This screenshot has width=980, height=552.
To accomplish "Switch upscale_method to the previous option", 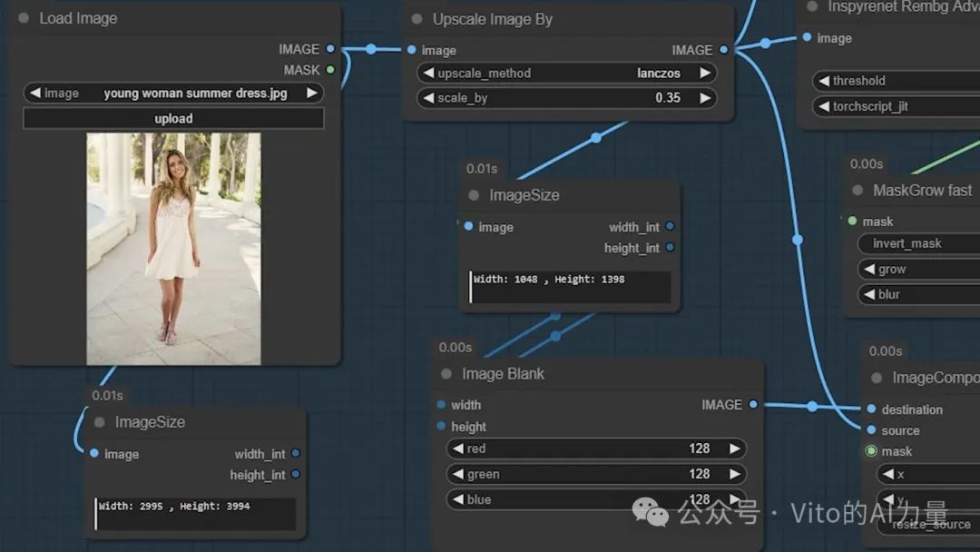I will (x=428, y=74).
